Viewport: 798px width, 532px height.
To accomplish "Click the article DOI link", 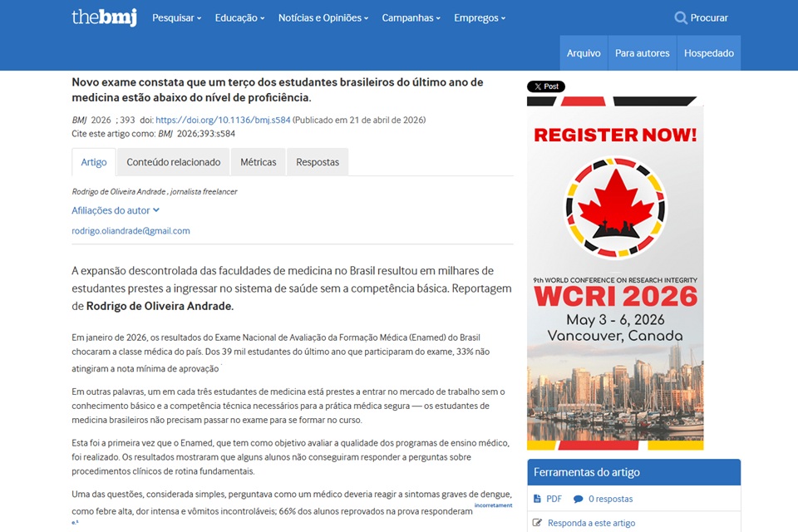I will pos(223,120).
